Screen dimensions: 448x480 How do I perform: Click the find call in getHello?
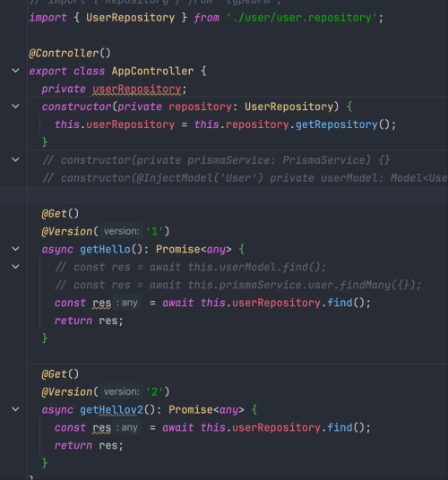pyautogui.click(x=340, y=303)
